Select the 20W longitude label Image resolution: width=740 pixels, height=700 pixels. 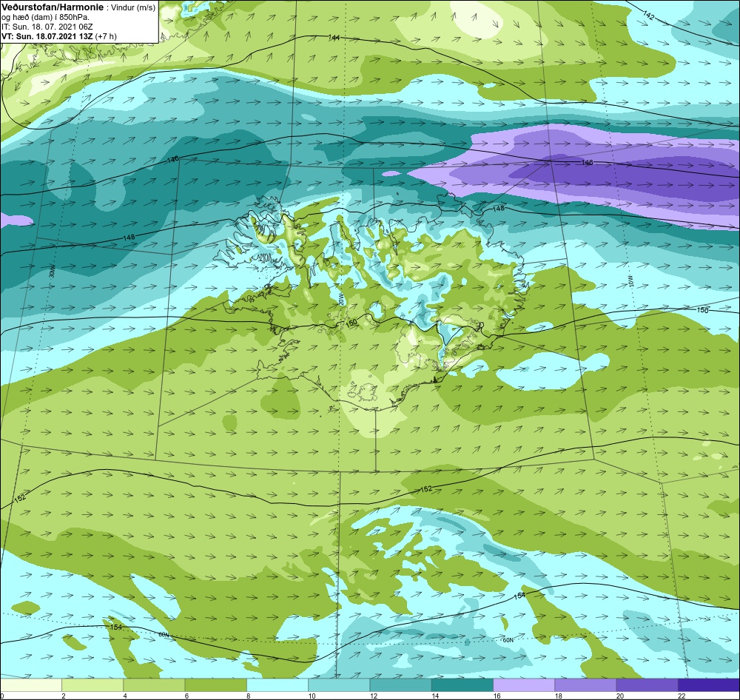click(x=340, y=300)
